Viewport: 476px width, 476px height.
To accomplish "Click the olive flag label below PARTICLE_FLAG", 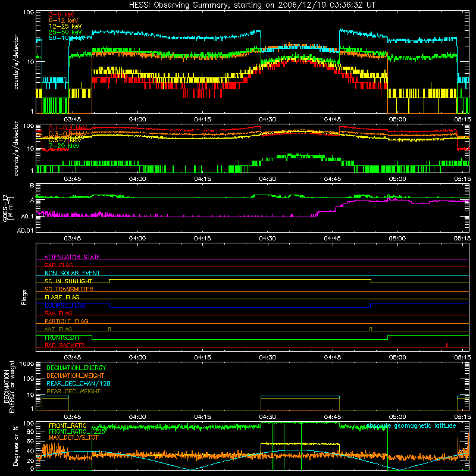I will click(58, 329).
